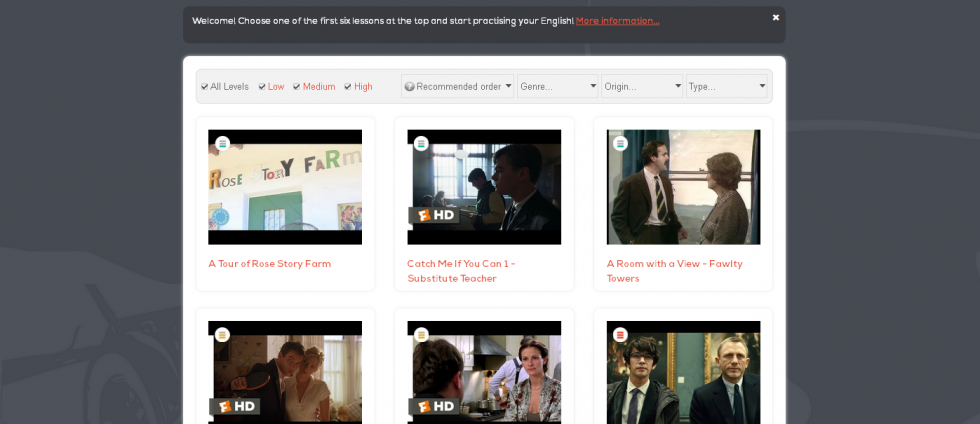
Task: Uncheck the Low level checkbox
Action: [262, 86]
